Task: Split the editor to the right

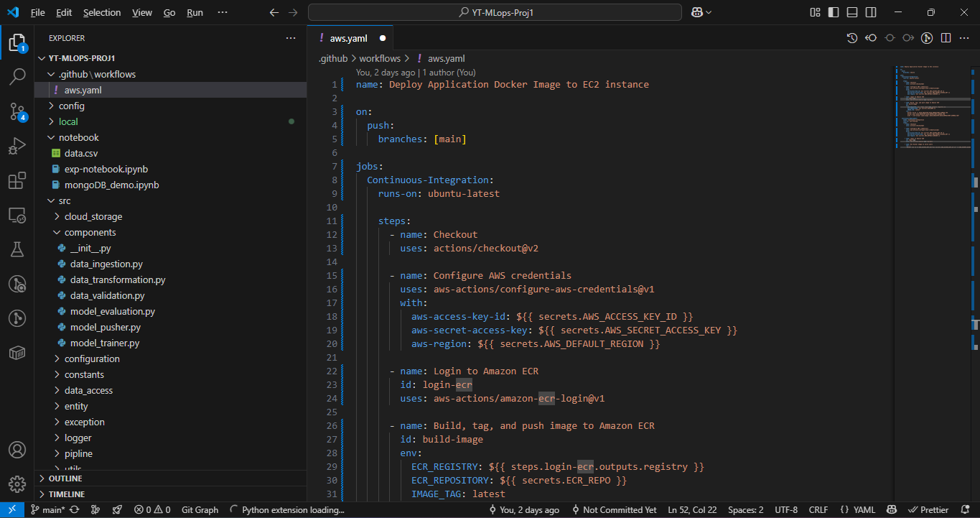Action: (946, 38)
